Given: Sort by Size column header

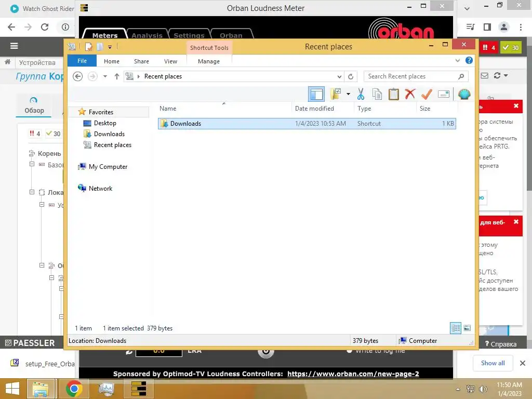Looking at the screenshot, I should [436, 108].
